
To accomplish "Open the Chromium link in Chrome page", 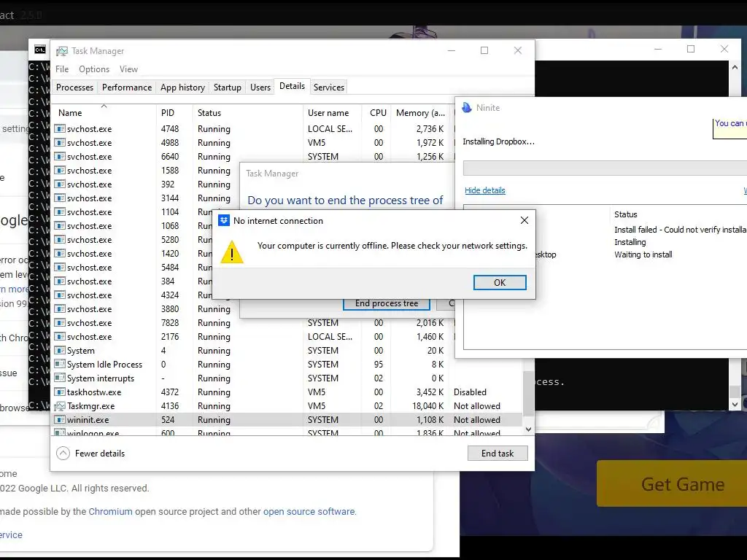I will point(111,511).
